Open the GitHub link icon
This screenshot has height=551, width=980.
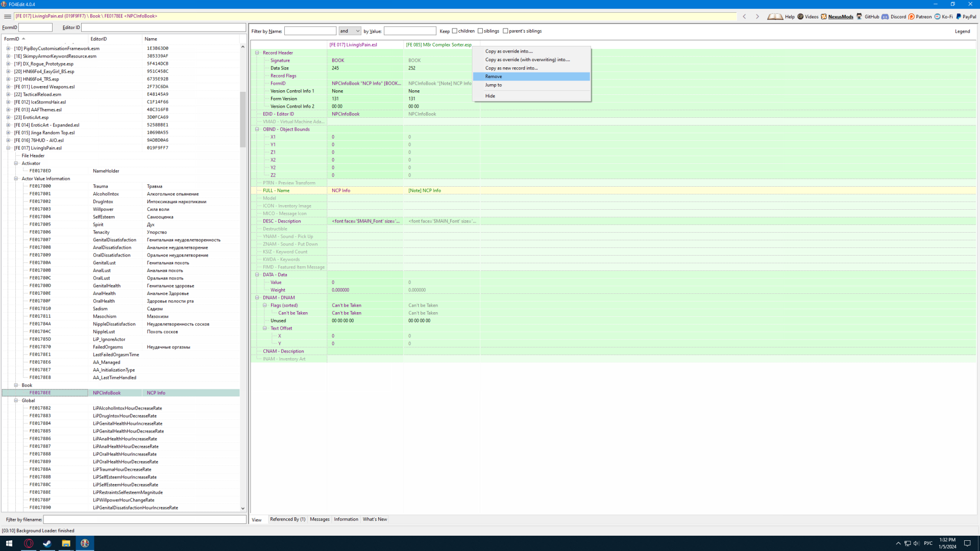click(860, 16)
